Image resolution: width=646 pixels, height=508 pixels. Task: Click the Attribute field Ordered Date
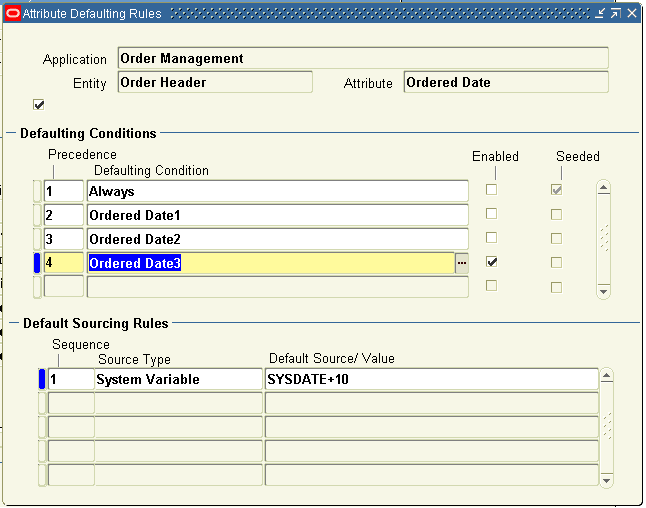tap(506, 82)
